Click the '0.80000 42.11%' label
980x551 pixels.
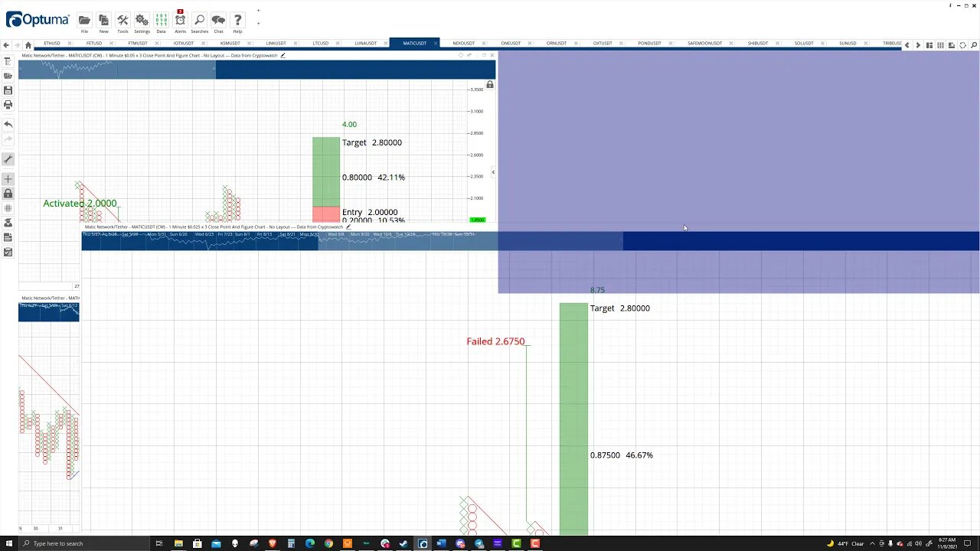click(x=373, y=178)
